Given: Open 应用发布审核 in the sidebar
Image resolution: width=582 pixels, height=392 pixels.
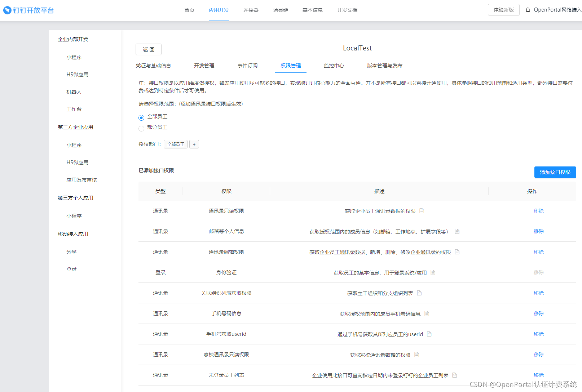Looking at the screenshot, I should [x=81, y=180].
